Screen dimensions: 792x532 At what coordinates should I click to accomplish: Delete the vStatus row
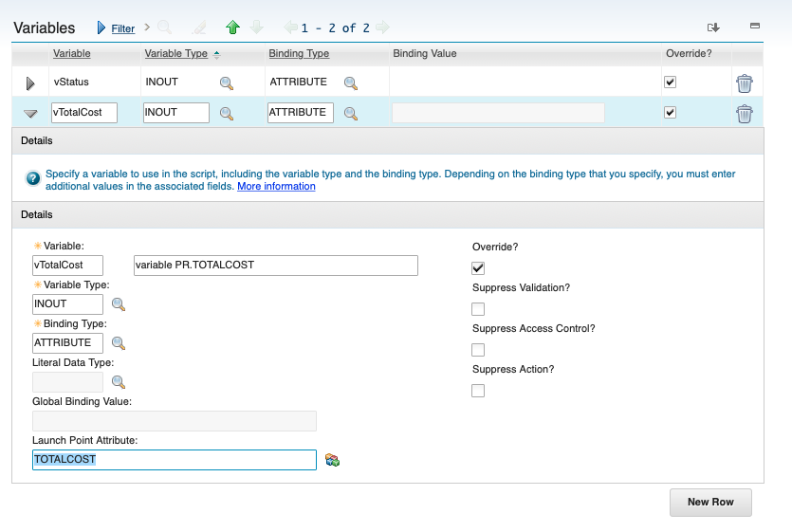click(x=744, y=83)
